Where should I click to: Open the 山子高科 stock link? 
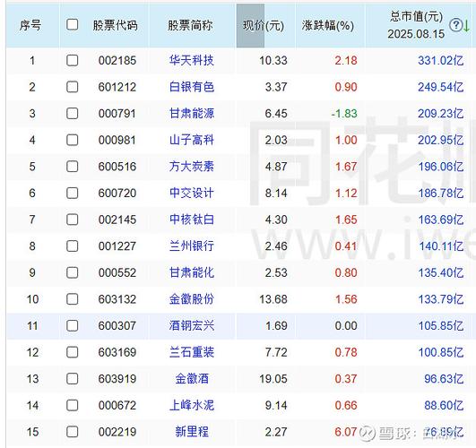192,140
